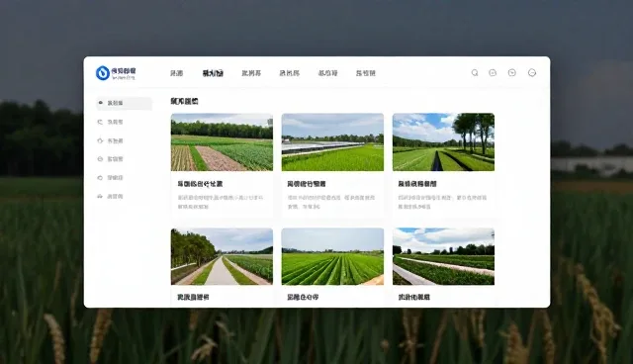Open thumbnail with tall trees and blue sky

click(x=443, y=142)
